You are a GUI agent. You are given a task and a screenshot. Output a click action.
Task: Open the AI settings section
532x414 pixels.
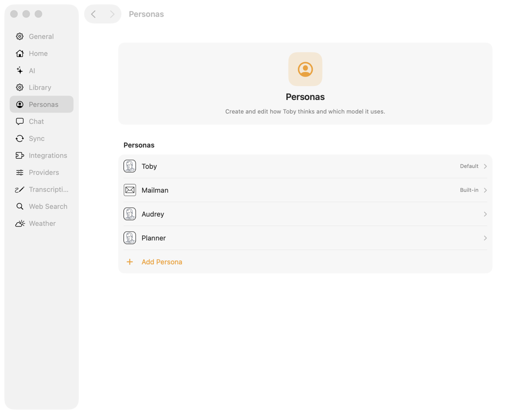[41, 70]
